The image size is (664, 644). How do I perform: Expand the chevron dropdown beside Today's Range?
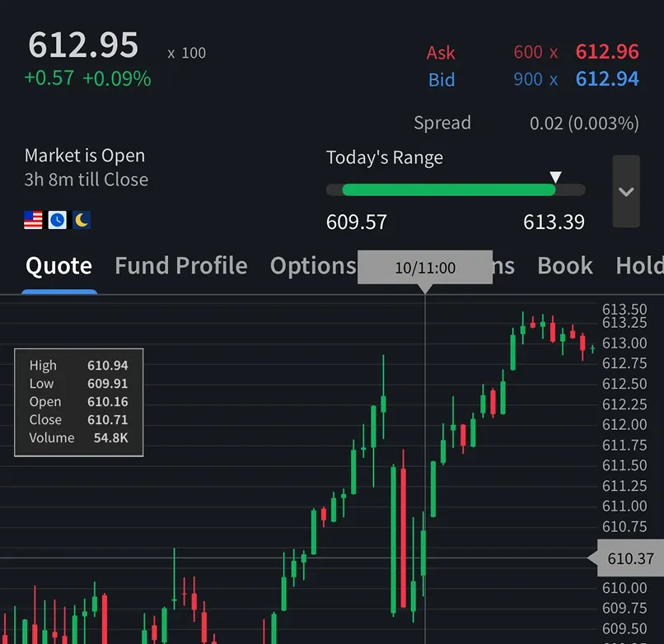(x=626, y=191)
